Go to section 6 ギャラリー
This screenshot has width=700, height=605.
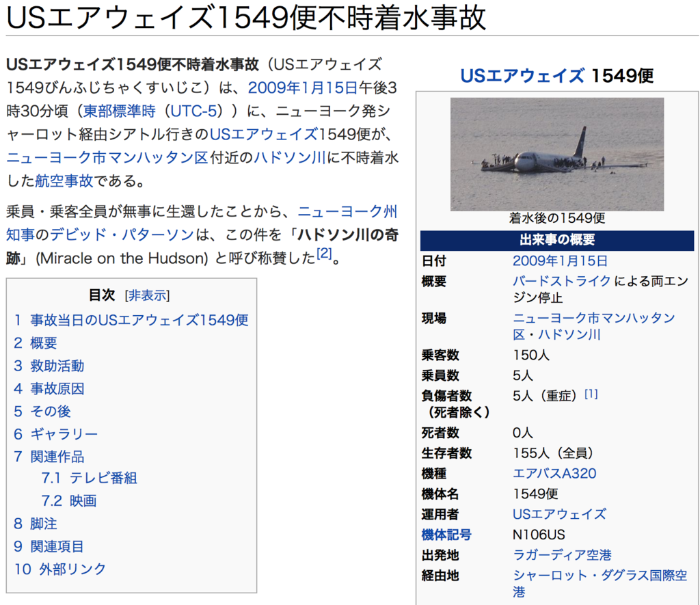56,434
